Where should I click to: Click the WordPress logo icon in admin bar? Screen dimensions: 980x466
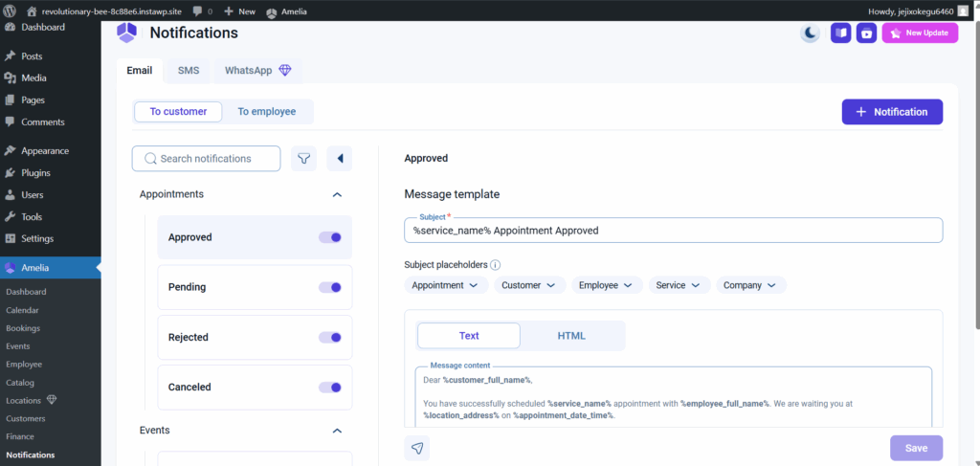click(x=10, y=11)
